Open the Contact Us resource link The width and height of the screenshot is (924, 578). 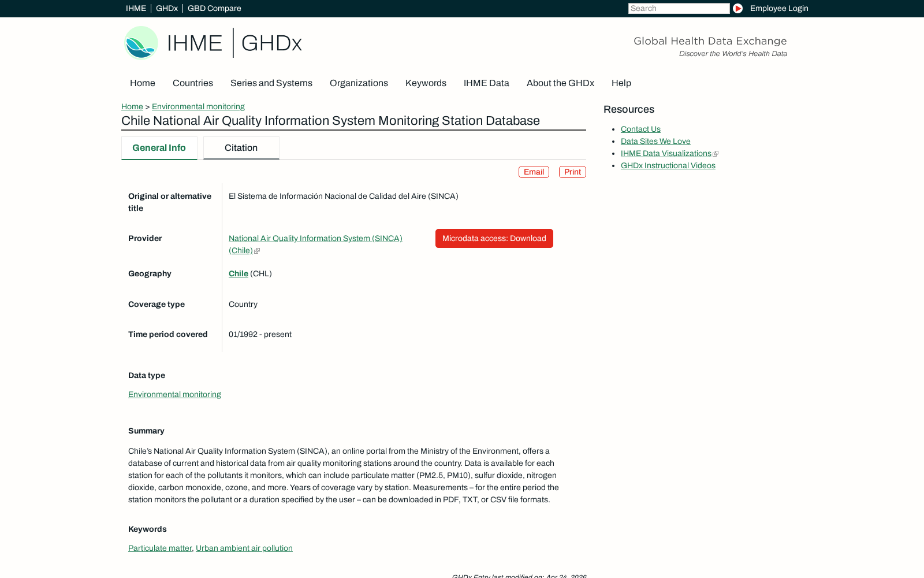tap(640, 129)
